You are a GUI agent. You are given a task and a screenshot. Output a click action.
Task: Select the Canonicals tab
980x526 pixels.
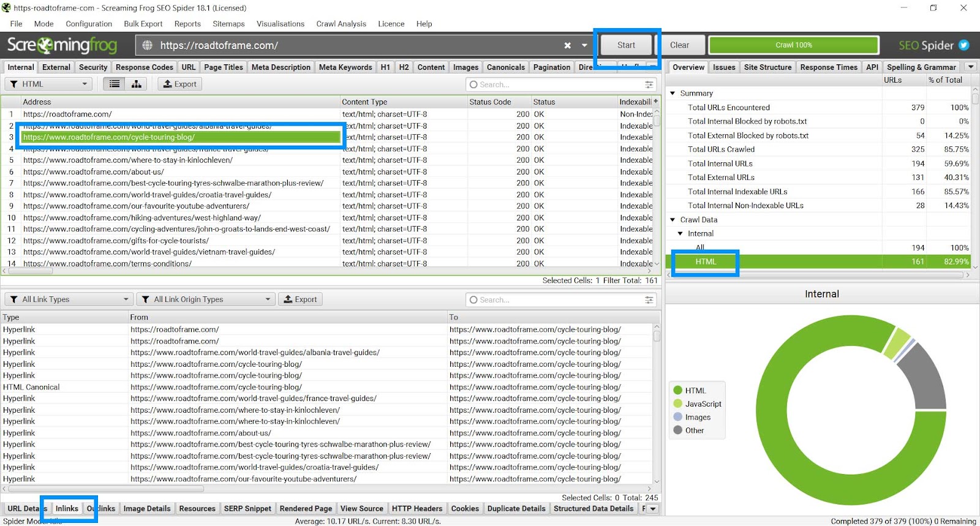506,67
